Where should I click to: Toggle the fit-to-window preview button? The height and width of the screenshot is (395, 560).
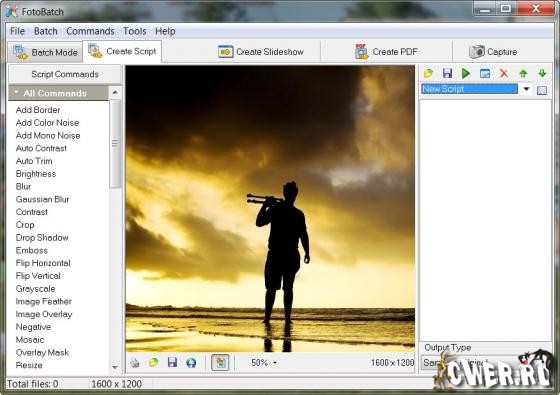(x=220, y=362)
